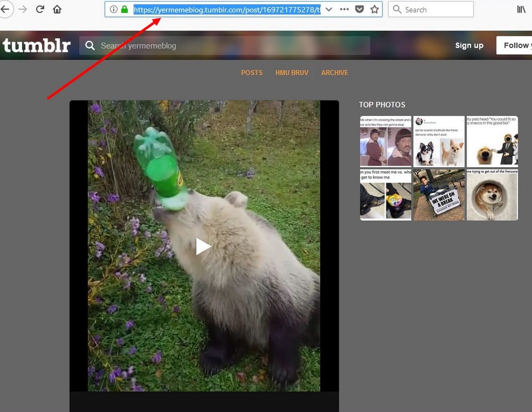Open the friendzone shiba dog thumbnail
The height and width of the screenshot is (412, 532).
tap(492, 195)
